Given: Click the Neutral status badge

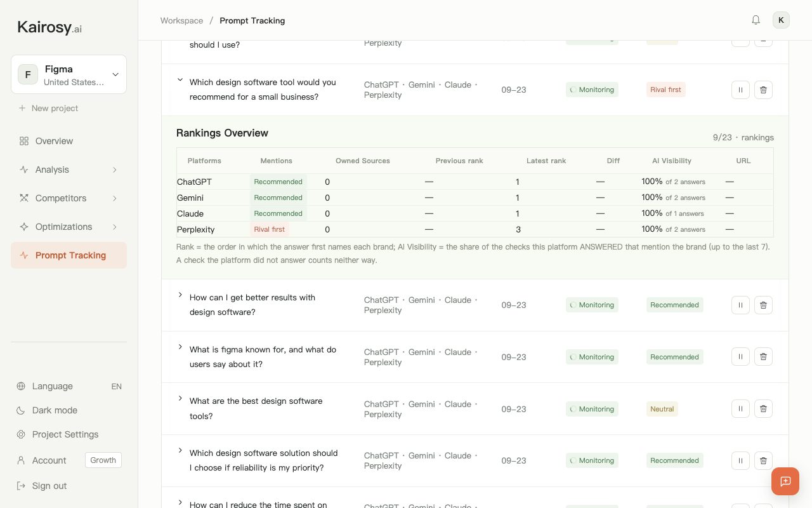Looking at the screenshot, I should 662,409.
